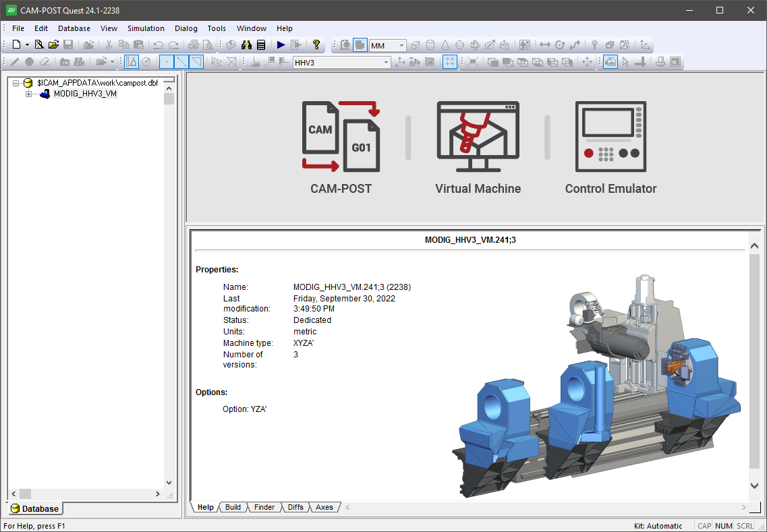Screen dimensions: 767x532
Task: Open the Window menu
Action: [x=252, y=28]
